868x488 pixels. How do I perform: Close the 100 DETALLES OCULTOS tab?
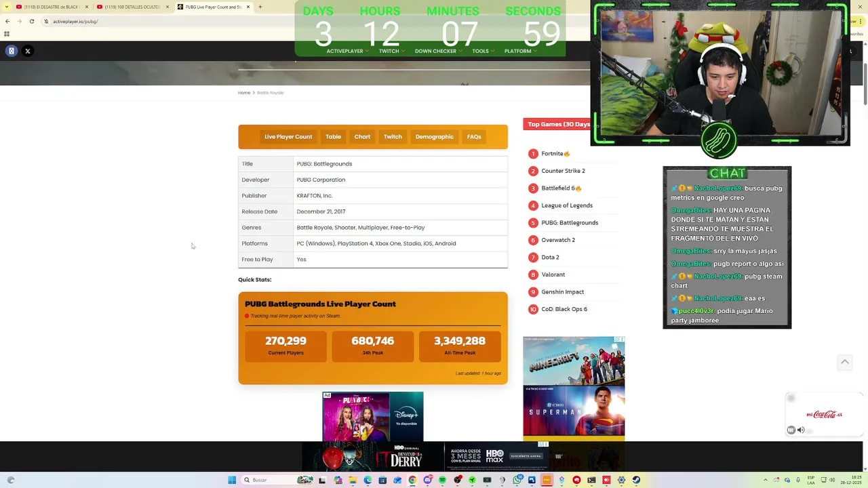pos(167,7)
